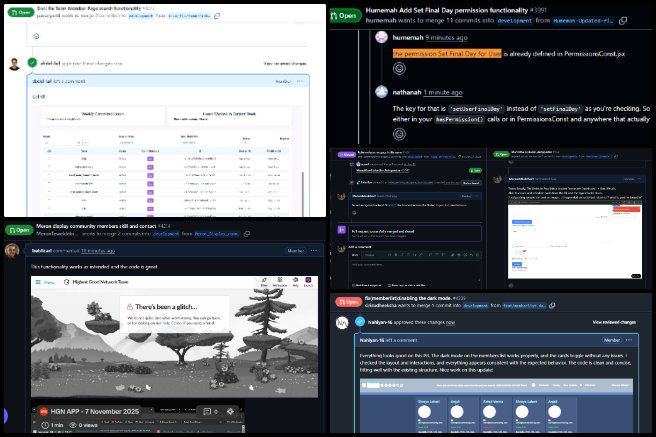Click the '9 minutes ago' timestamp link

point(446,38)
